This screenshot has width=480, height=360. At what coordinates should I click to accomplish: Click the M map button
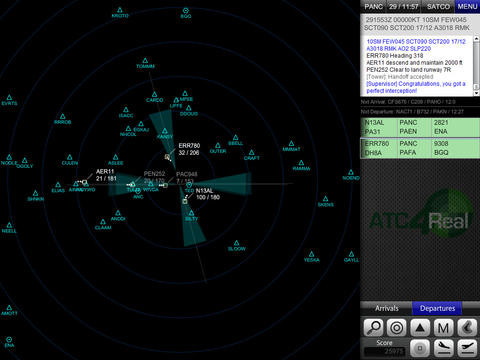pyautogui.click(x=443, y=327)
